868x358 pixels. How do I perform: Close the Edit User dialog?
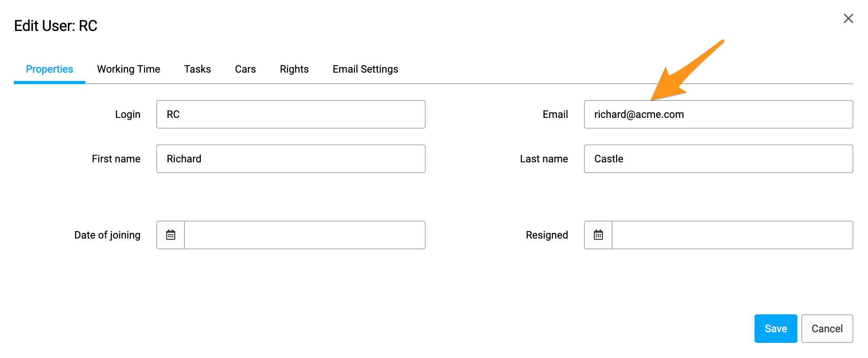848,19
